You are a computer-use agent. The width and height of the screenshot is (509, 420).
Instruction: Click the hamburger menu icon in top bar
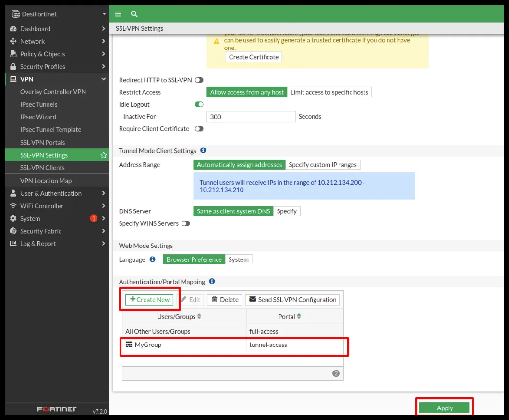pyautogui.click(x=118, y=14)
